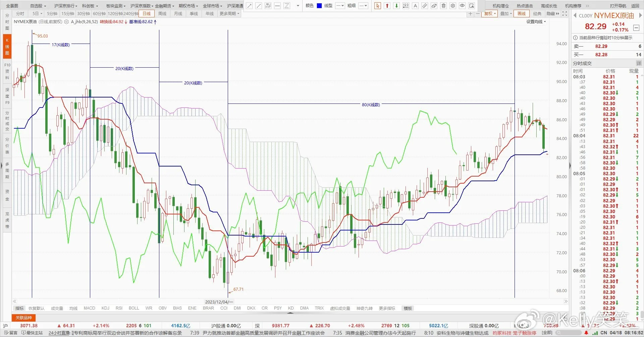Viewport: 644px width, 337px height.
Task: Pick the blue drawing color swatch
Action: click(319, 6)
